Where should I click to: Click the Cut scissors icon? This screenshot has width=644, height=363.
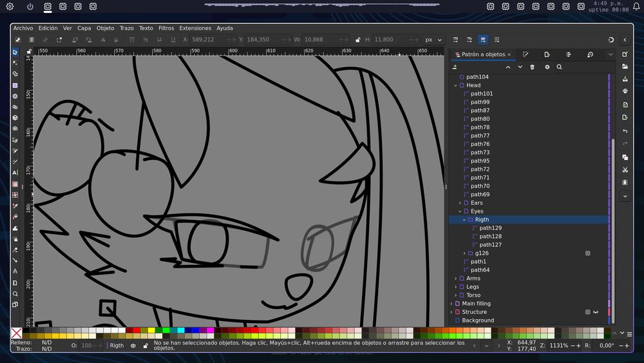click(625, 170)
